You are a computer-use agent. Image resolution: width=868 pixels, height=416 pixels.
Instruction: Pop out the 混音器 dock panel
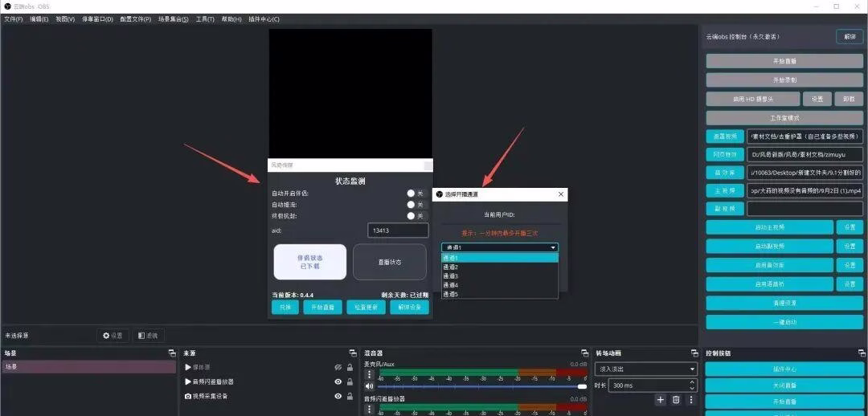pyautogui.click(x=584, y=353)
